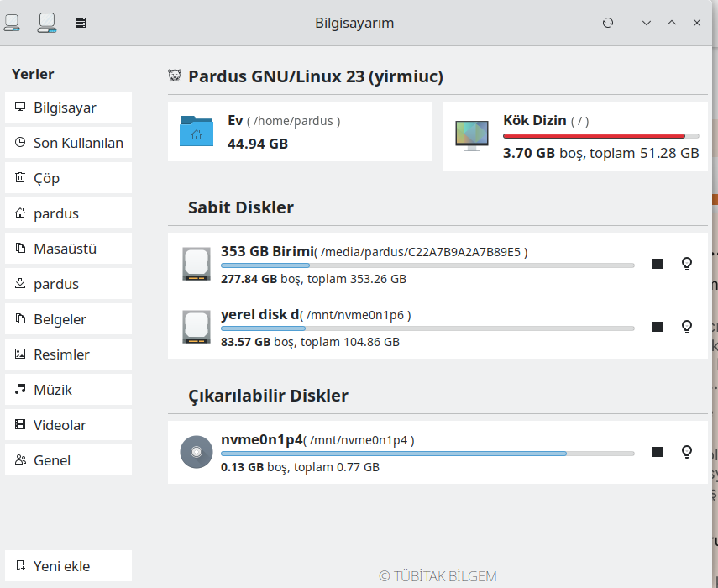This screenshot has height=588, width=718.
Task: Open Masaüstü from the sidebar
Action: (x=68, y=249)
